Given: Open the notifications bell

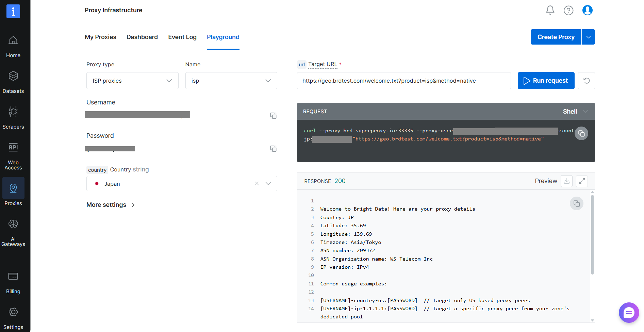Looking at the screenshot, I should 550,10.
